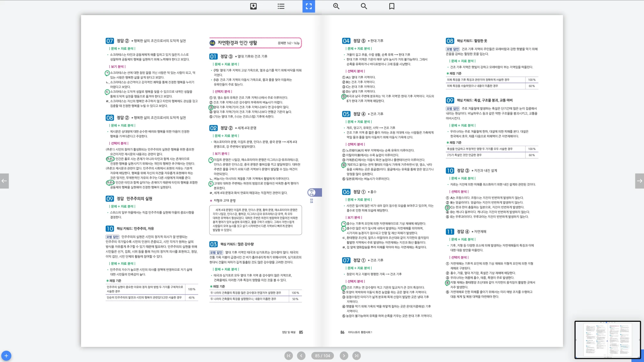Click question 07 heading on left page
This screenshot has width=644, height=362.
110,41
